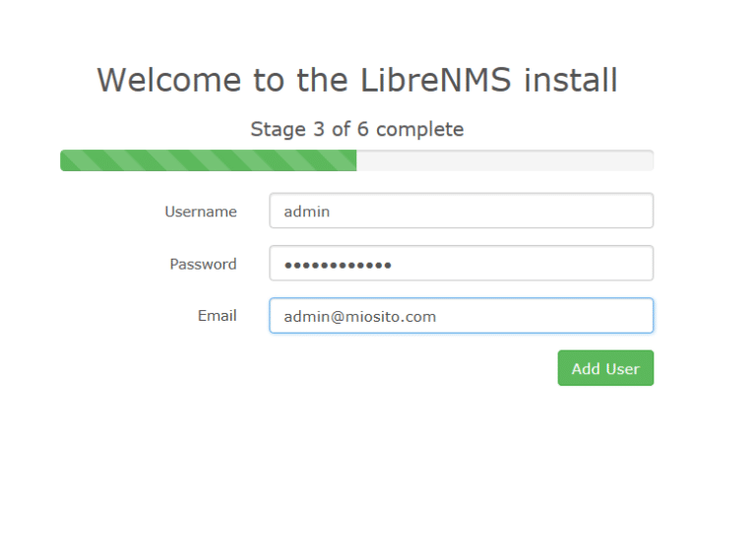The height and width of the screenshot is (557, 756).
Task: Click the word complete in stage text
Action: point(420,130)
